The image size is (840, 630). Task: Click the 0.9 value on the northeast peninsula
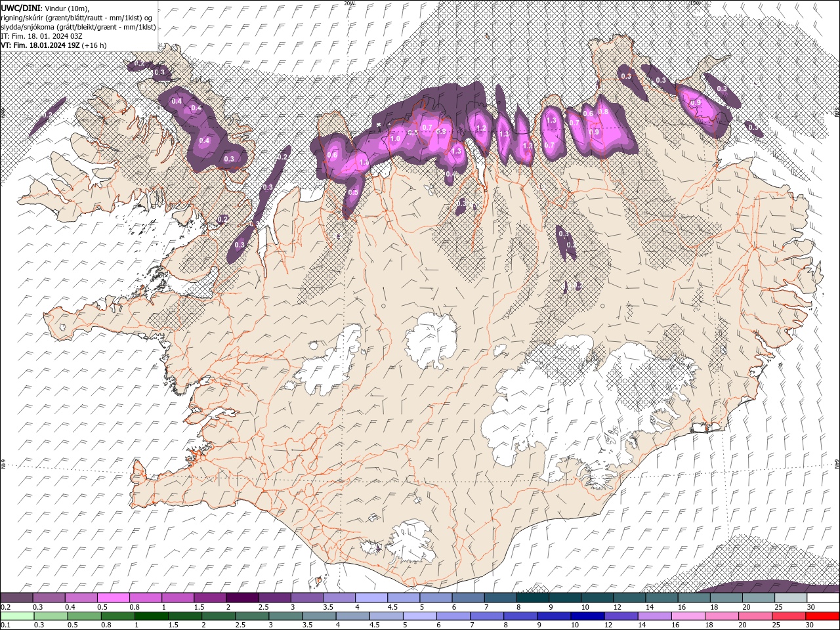(696, 102)
